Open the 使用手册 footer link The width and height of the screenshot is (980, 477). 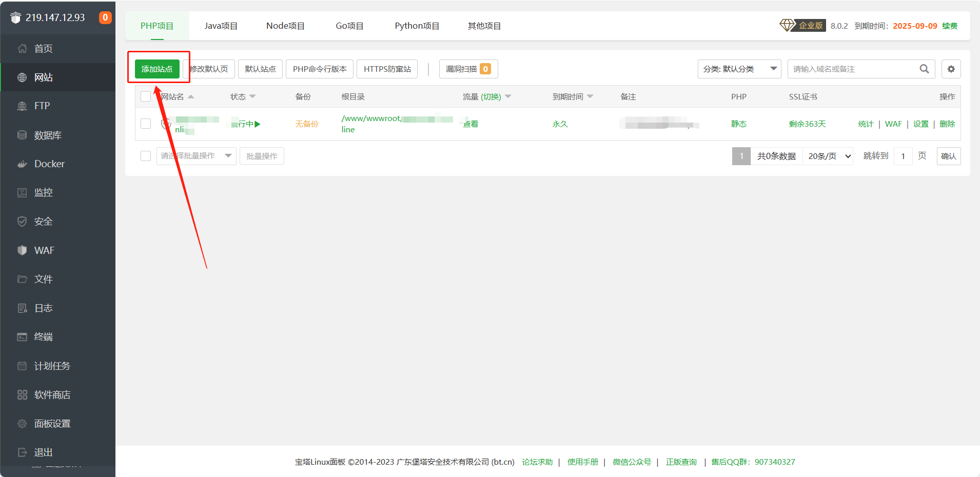[x=582, y=462]
